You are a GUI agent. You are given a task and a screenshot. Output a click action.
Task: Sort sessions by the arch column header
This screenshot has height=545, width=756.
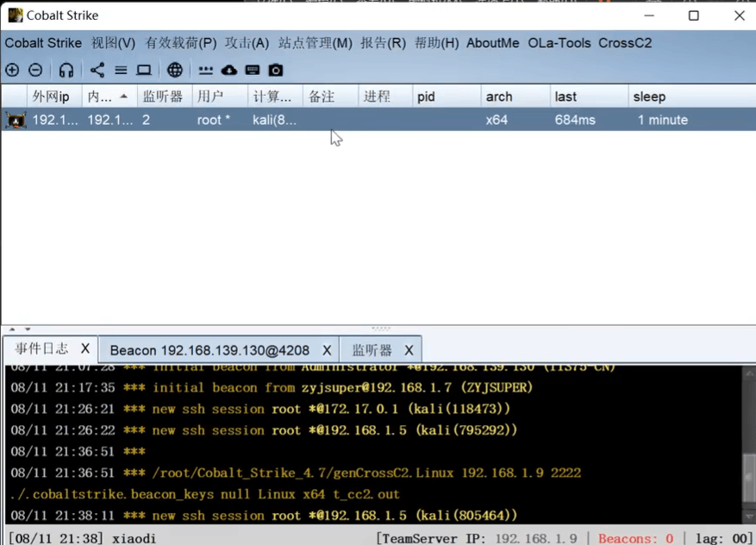pos(515,97)
